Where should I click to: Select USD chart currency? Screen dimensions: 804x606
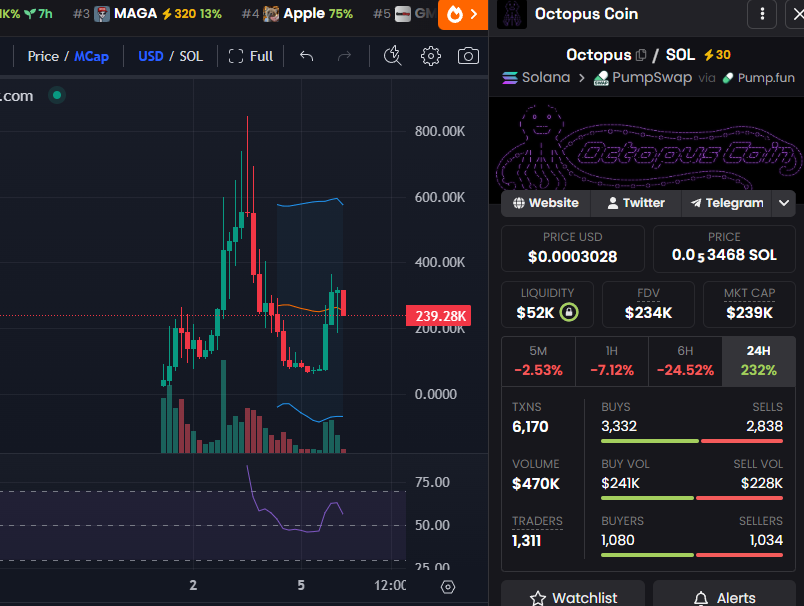tap(151, 56)
